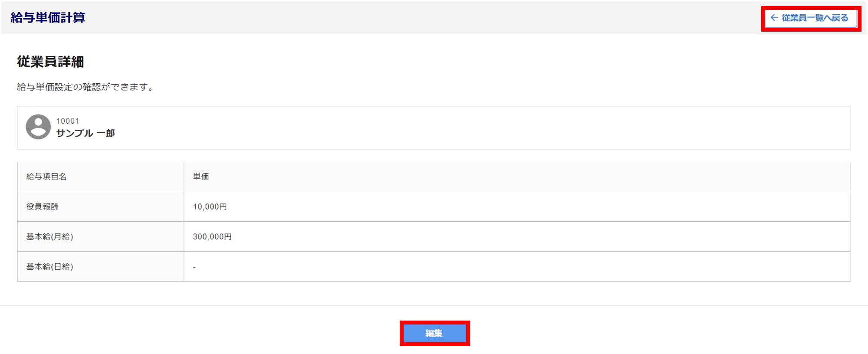
Task: Click the 給与単価計算 page title
Action: (x=48, y=18)
